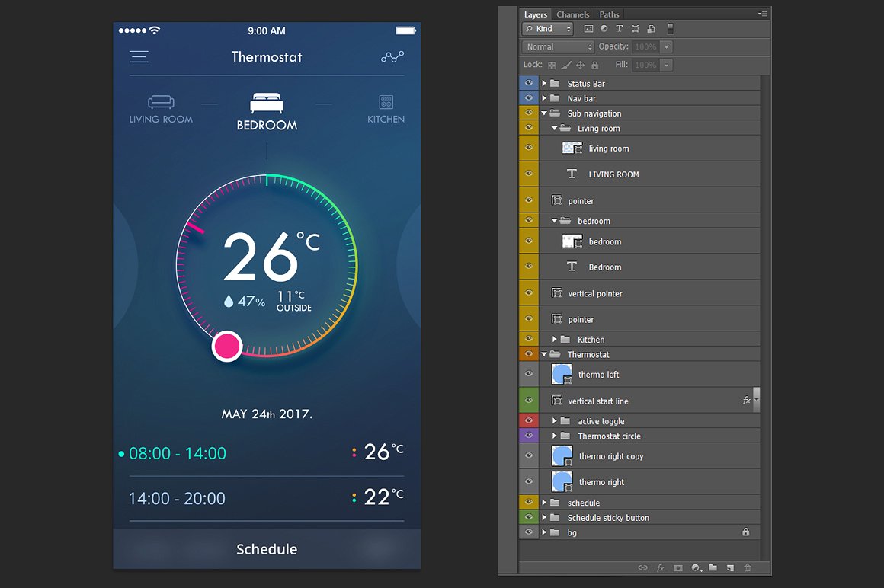Open the blend mode dropdown
The image size is (884, 588).
(557, 46)
